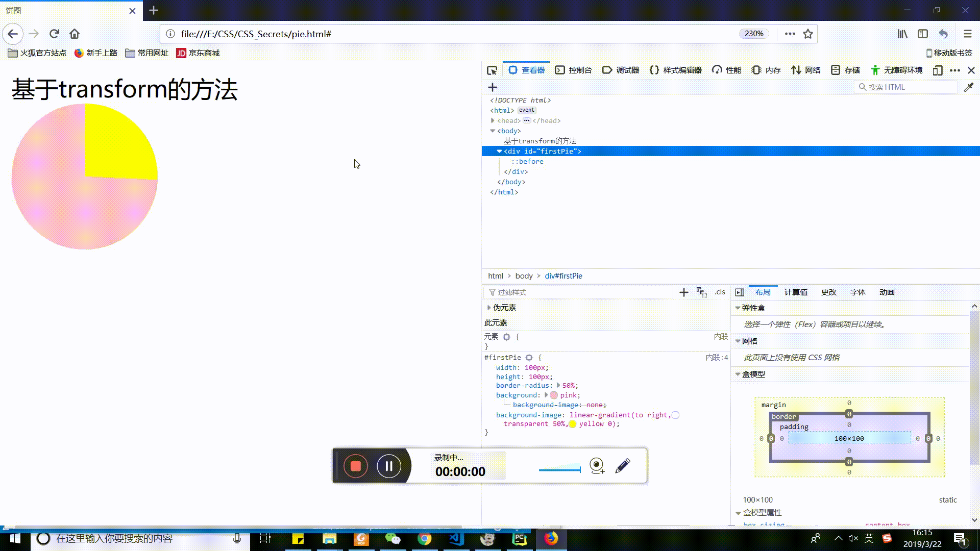
Task: Collapse the Box Model (盒模型) section
Action: click(x=738, y=374)
